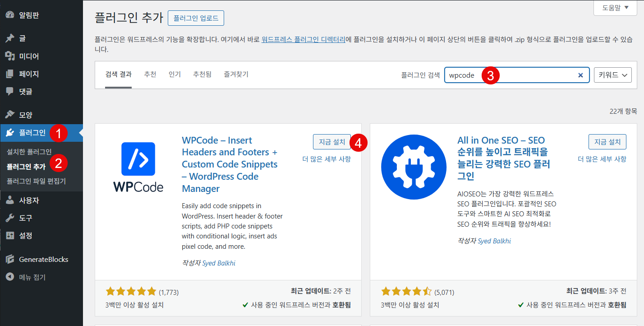Click the Users person icon
Viewport: 644px width, 326px height.
[10, 200]
